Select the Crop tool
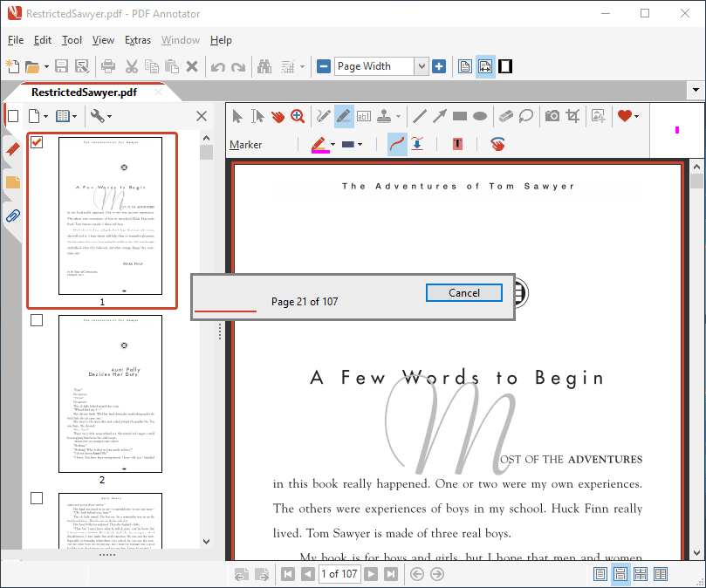The image size is (706, 588). point(572,117)
